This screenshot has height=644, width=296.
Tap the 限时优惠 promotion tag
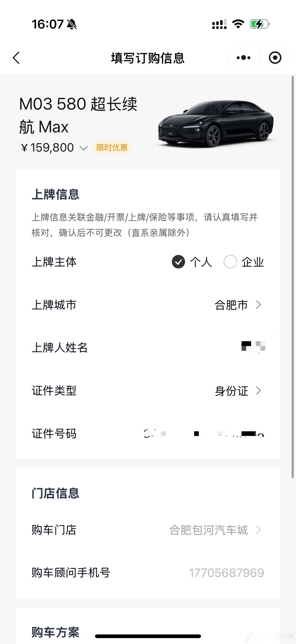[x=112, y=148]
